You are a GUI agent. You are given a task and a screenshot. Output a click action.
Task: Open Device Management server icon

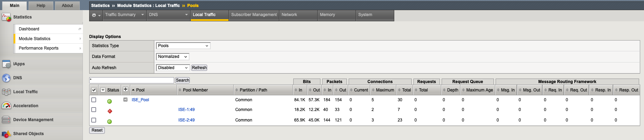tap(6, 120)
